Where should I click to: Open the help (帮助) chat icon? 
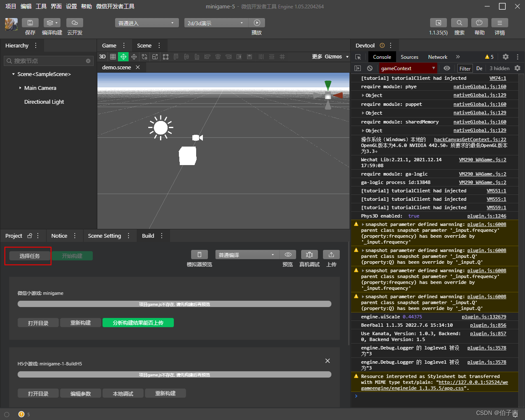479,23
